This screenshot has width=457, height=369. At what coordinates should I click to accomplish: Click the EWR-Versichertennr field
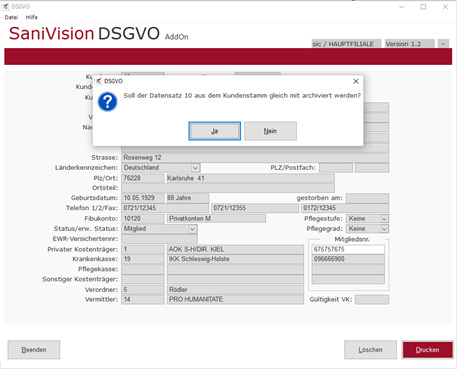pyautogui.click(x=159, y=239)
